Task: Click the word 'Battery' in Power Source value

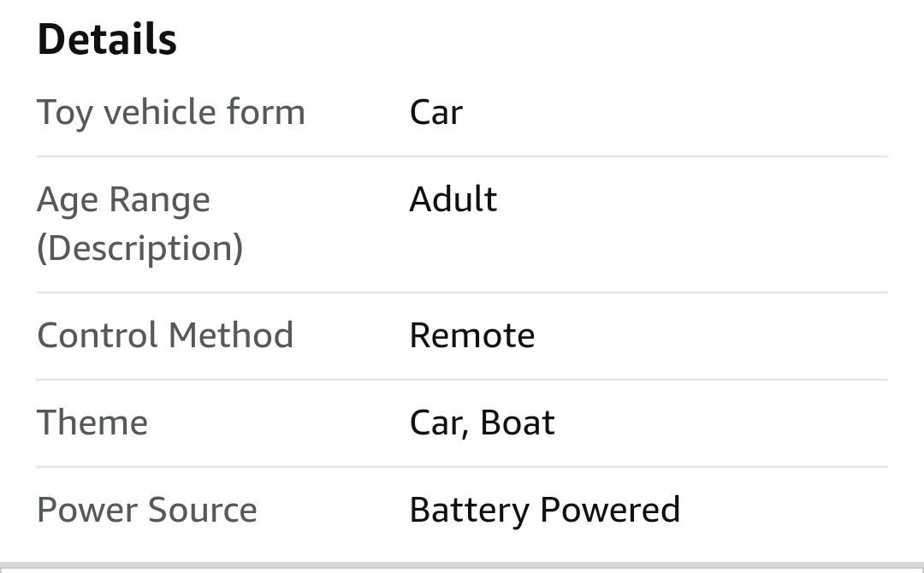Action: (x=470, y=510)
